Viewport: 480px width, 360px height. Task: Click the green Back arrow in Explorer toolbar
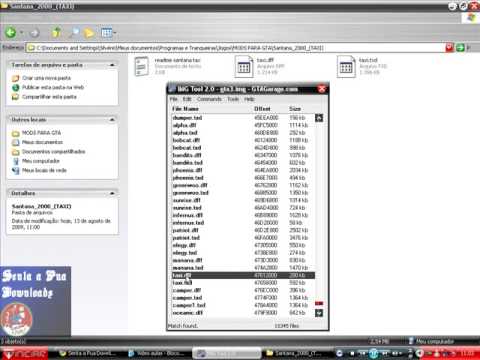click(11, 32)
